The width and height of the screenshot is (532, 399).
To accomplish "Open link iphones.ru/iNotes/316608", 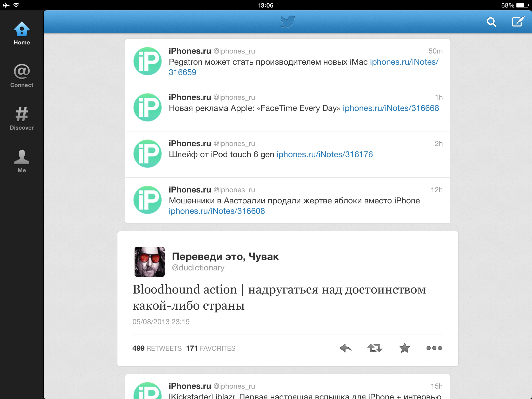I will click(217, 211).
